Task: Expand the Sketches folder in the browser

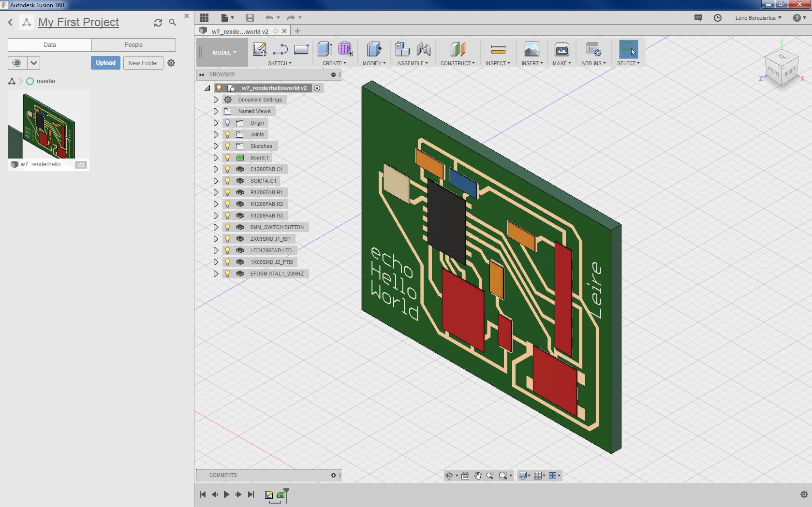Action: 216,146
